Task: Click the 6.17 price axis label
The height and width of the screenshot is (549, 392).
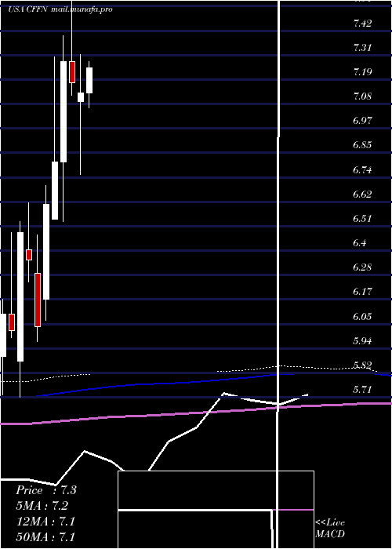Action: (362, 292)
